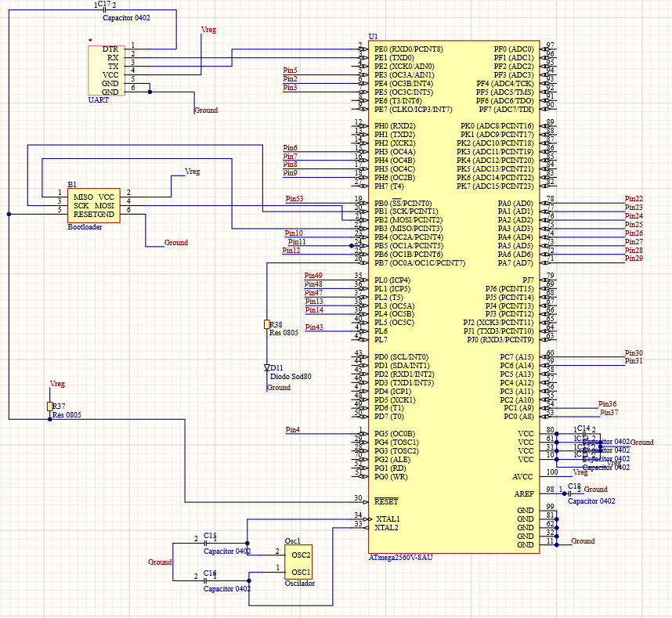Click the junction dot at Pin11 wire
Screen dimensions: 672x618
(352, 246)
